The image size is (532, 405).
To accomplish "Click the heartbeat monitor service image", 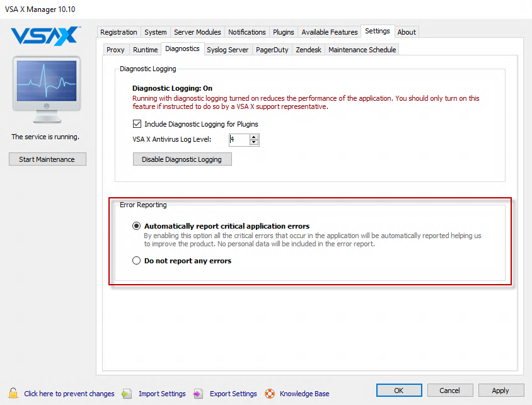I will [47, 89].
